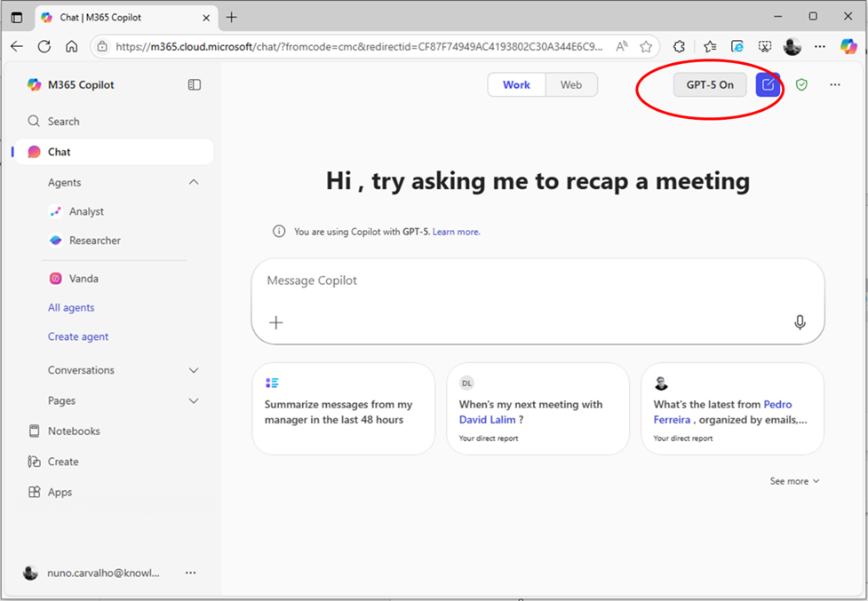Select the Summarize messages from my manager card
Viewport: 868px width, 601px height.
pyautogui.click(x=343, y=408)
